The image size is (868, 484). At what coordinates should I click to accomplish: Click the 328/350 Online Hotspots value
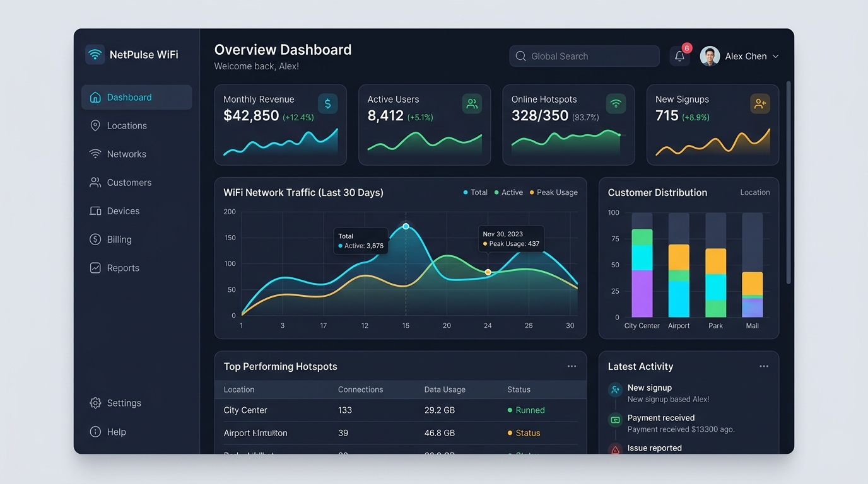click(x=540, y=116)
